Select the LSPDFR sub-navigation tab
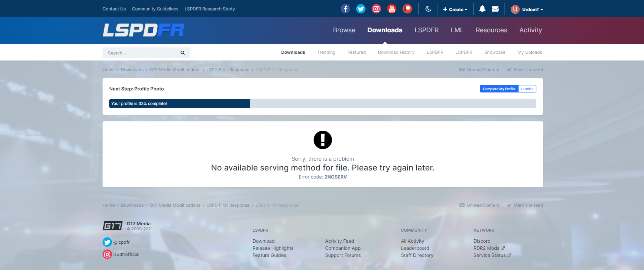 [x=435, y=52]
